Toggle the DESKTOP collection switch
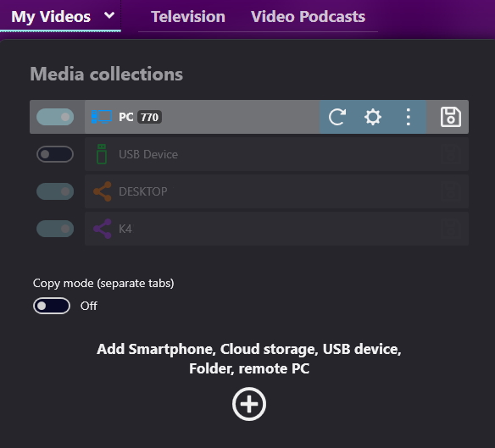Viewport: 495px width, 448px height. coord(55,191)
